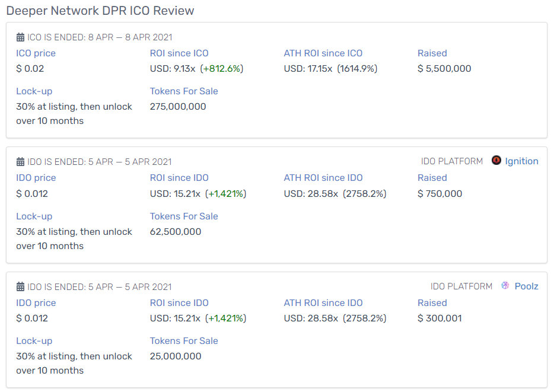
Task: Select USD: 28.58x value in Ignition card
Action: coord(311,193)
